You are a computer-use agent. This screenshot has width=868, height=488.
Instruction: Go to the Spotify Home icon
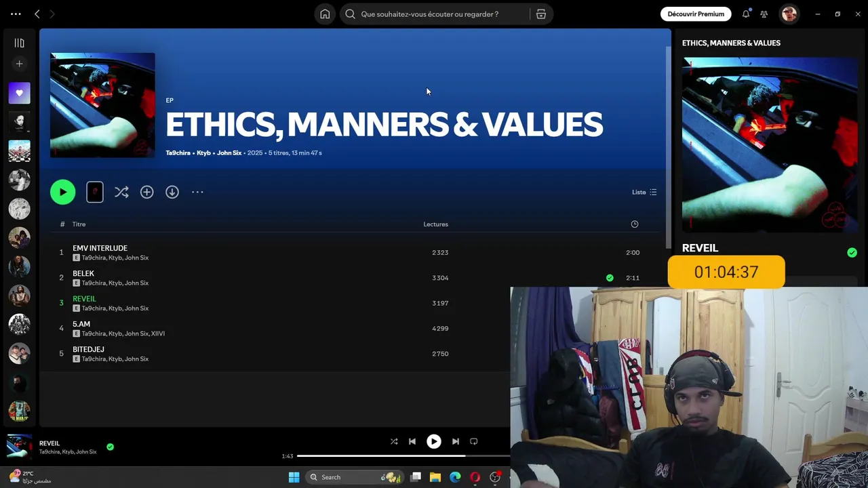click(325, 14)
